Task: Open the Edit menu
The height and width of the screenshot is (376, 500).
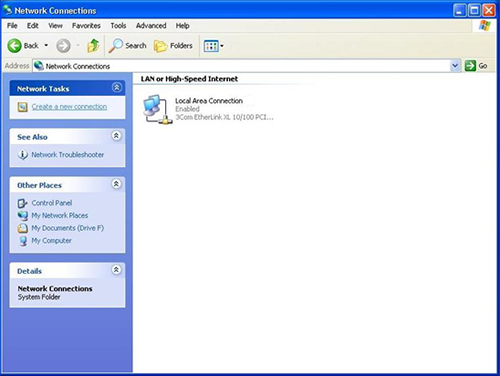Action: click(x=33, y=26)
